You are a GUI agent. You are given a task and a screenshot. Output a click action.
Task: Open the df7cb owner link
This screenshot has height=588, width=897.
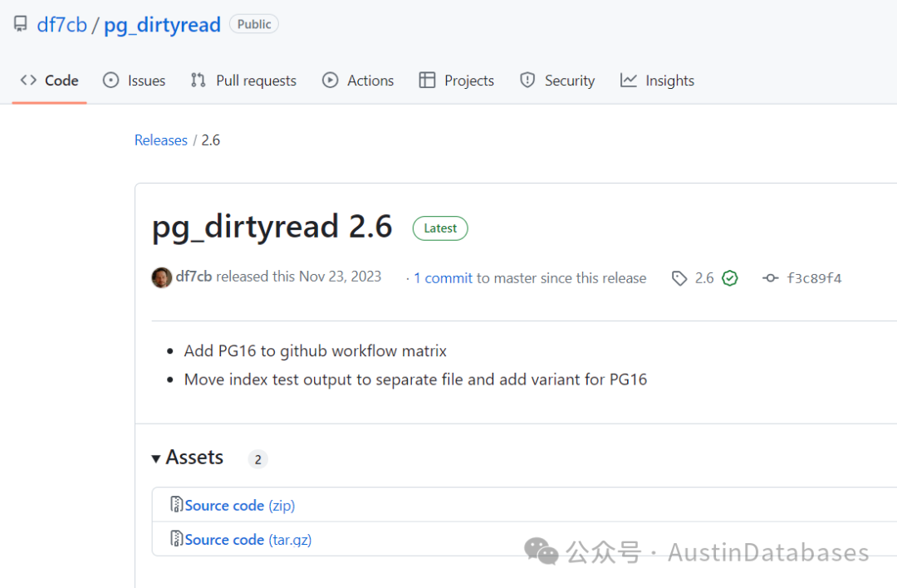[x=61, y=25]
